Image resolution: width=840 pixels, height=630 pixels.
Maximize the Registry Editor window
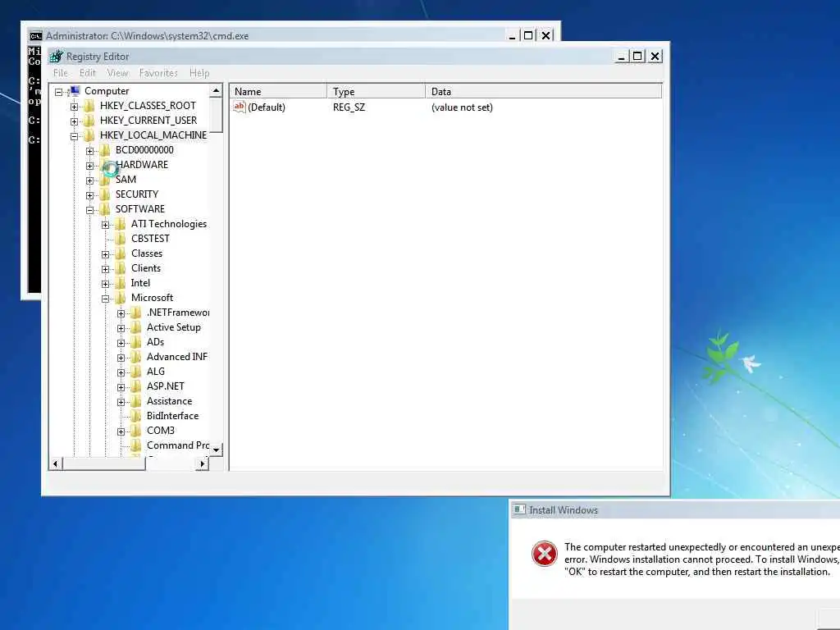pos(637,56)
